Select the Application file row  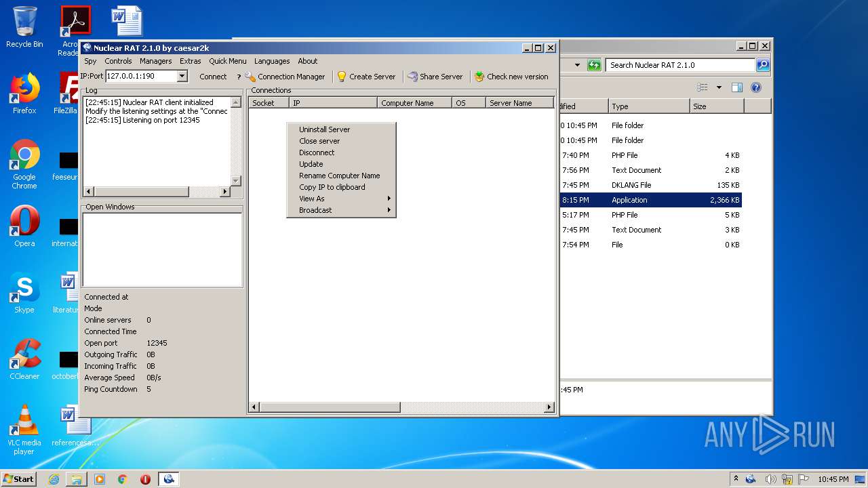pyautogui.click(x=650, y=200)
